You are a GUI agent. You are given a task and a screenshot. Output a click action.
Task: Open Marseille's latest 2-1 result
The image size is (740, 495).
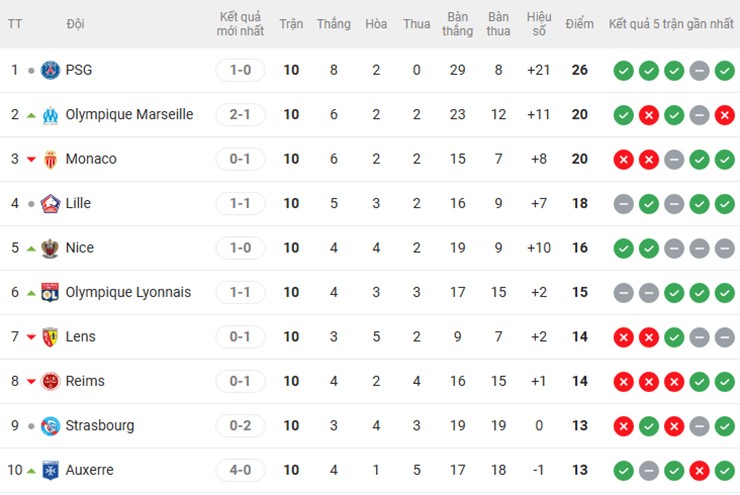click(240, 115)
